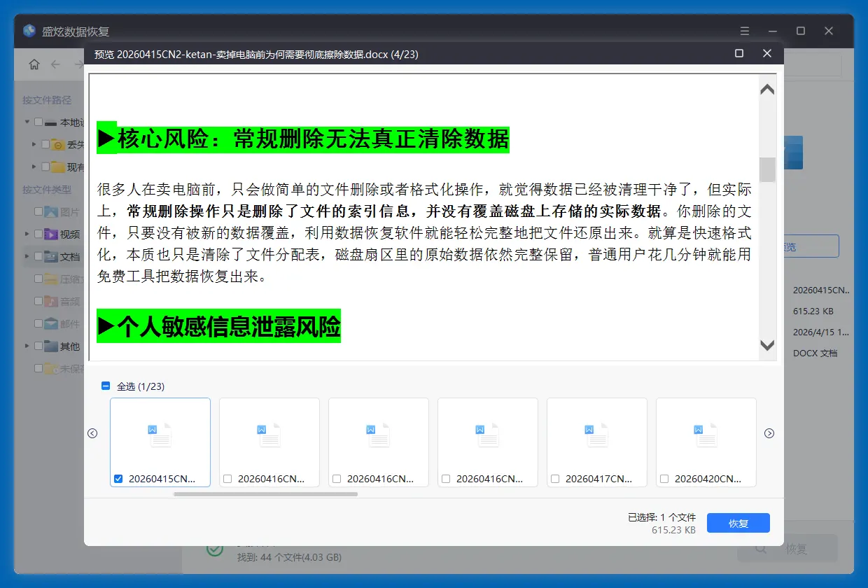
Task: Select the 20260420CN document thumbnail icon
Action: 706,435
